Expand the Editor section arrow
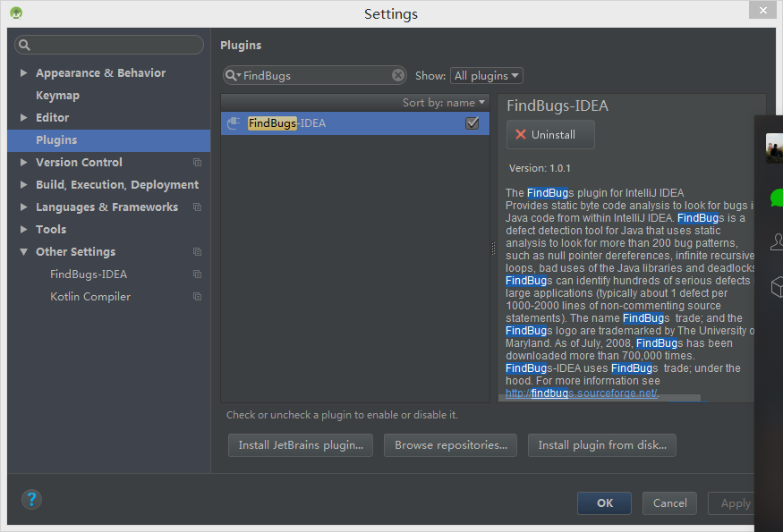The height and width of the screenshot is (532, 783). pos(23,118)
